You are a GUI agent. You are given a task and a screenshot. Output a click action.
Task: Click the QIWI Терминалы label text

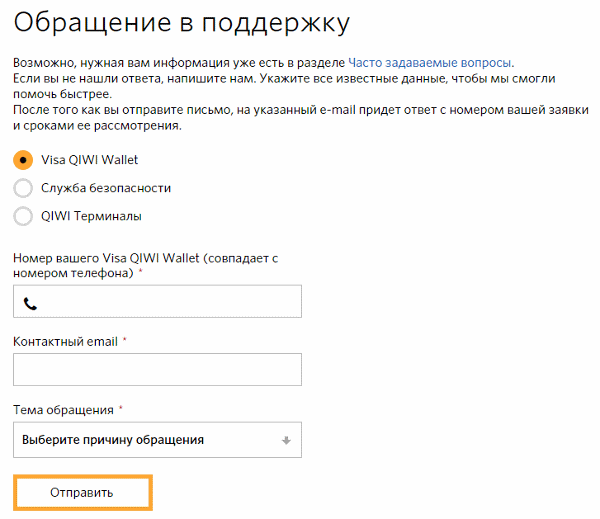coord(91,216)
